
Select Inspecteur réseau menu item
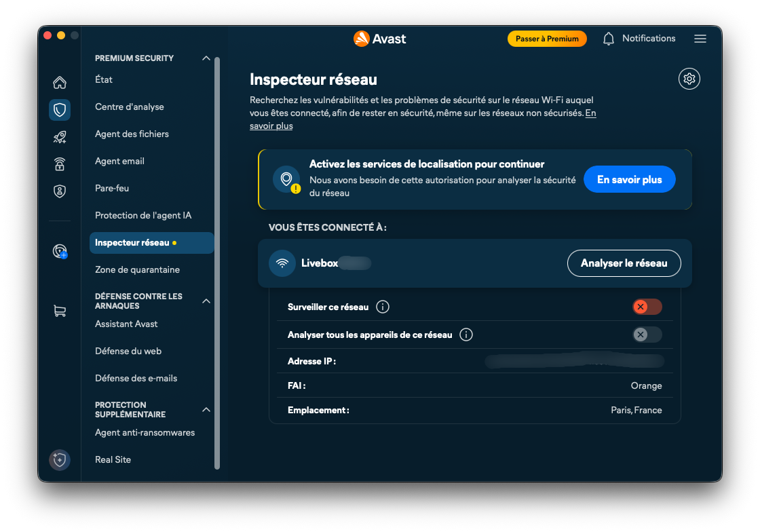152,243
